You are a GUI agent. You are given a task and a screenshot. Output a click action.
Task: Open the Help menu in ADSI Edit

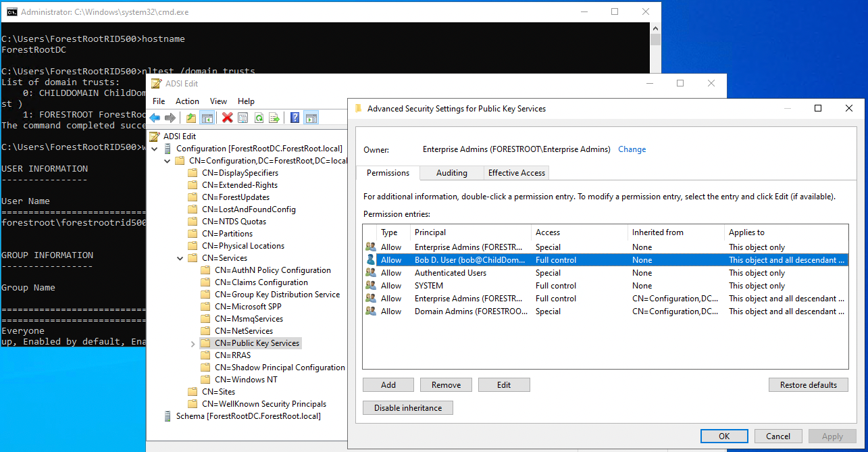[246, 101]
